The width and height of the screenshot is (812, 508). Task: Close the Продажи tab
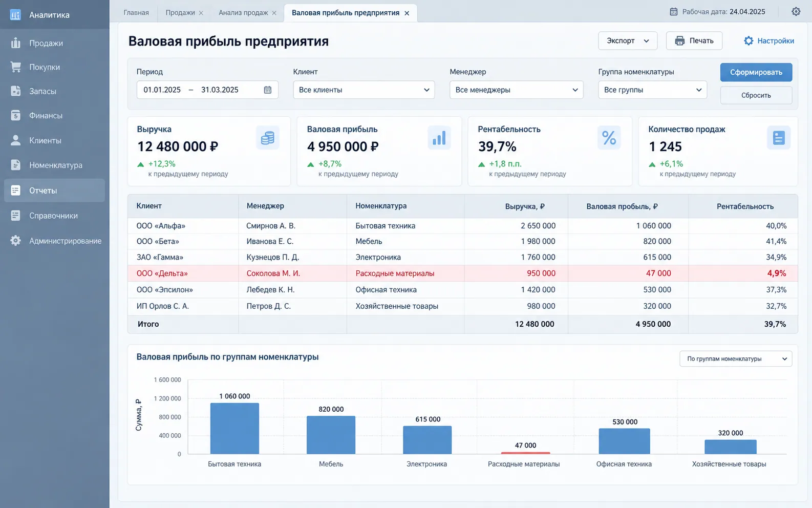pos(201,13)
